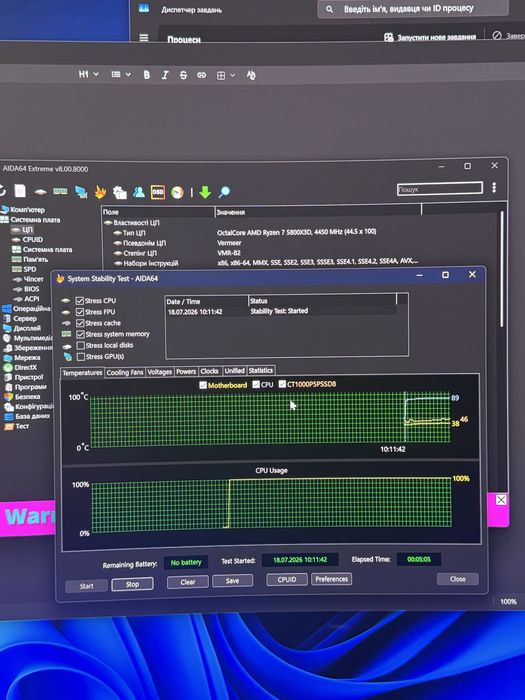
Task: Click Запустити нове завдання in Task Manager
Action: pyautogui.click(x=430, y=38)
